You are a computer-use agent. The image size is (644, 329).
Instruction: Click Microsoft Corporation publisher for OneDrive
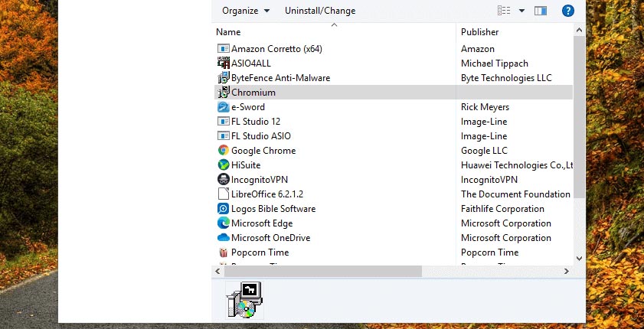point(506,237)
